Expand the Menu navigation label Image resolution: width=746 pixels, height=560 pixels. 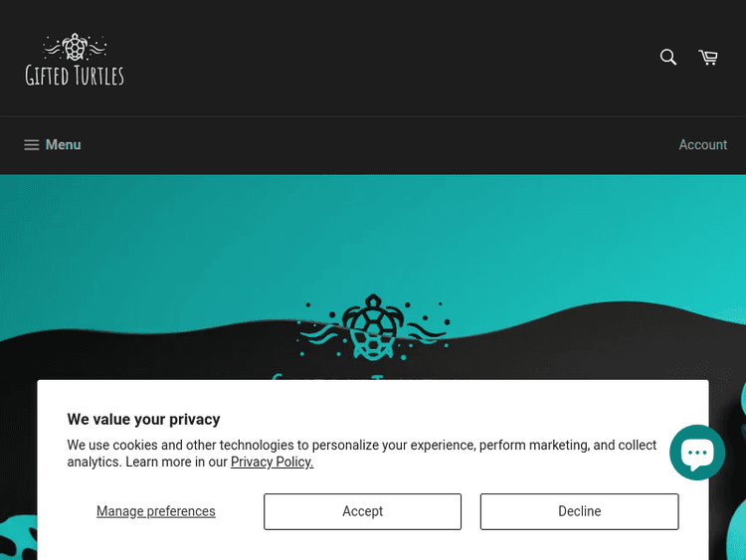pos(63,145)
